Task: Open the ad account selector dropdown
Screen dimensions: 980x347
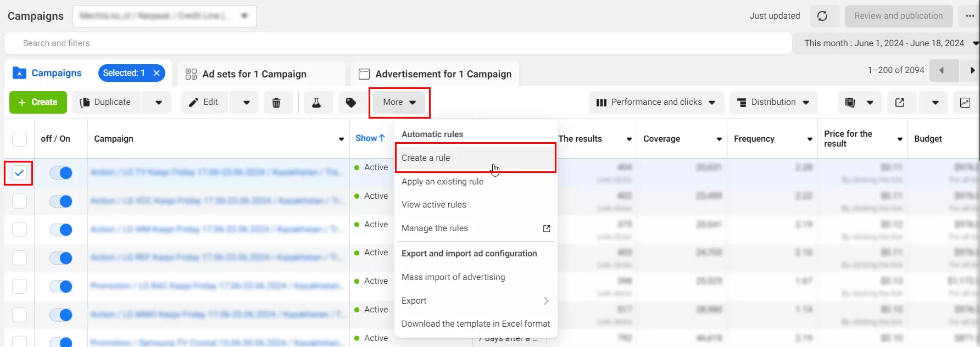Action: coord(164,16)
